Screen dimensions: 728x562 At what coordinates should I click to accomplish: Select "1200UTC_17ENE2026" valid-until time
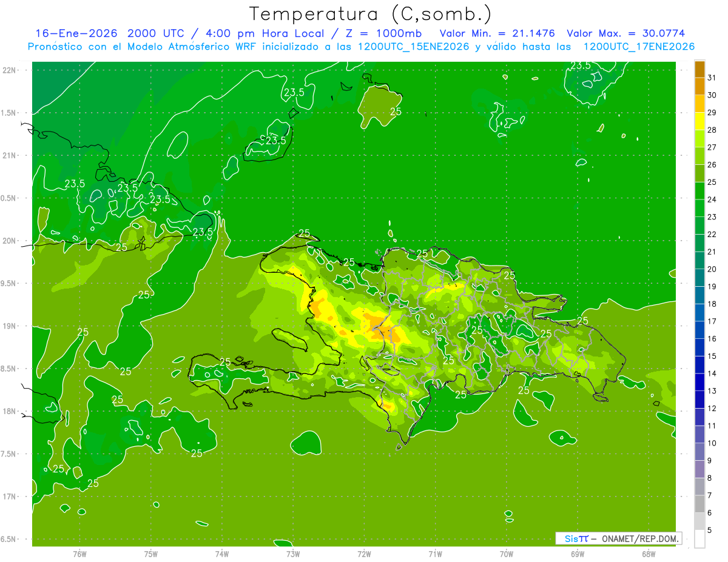click(639, 47)
